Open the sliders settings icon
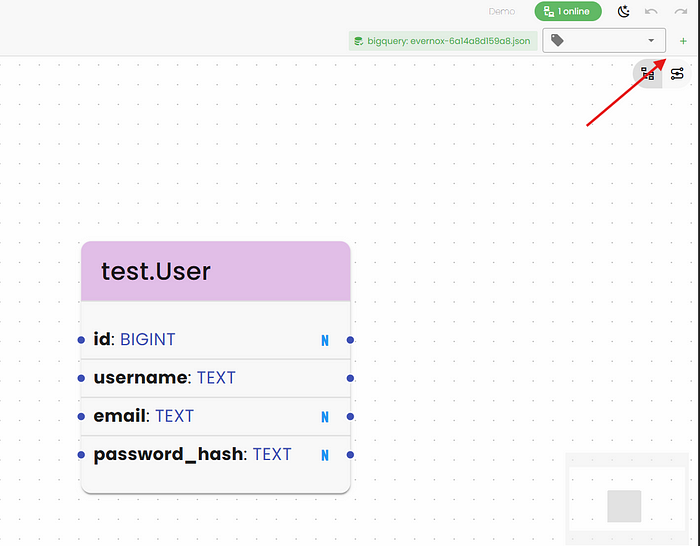The width and height of the screenshot is (700, 546). pyautogui.click(x=677, y=74)
